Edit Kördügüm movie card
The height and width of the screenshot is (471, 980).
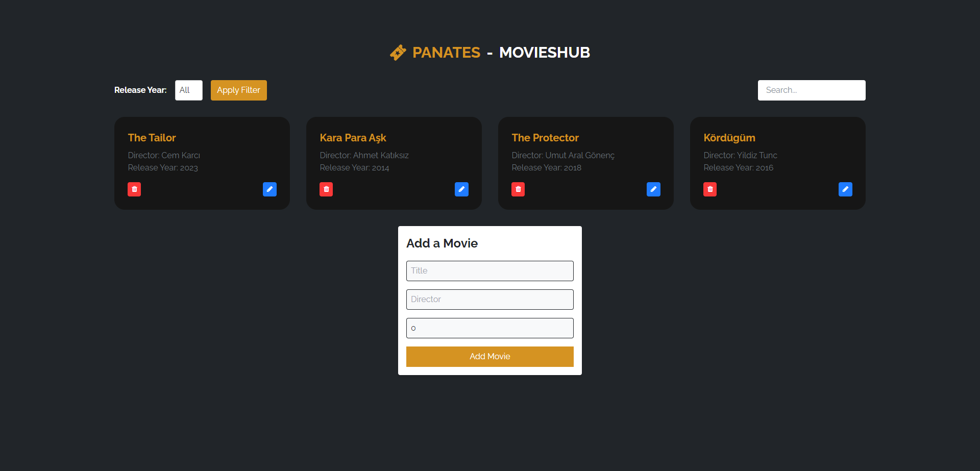click(845, 189)
